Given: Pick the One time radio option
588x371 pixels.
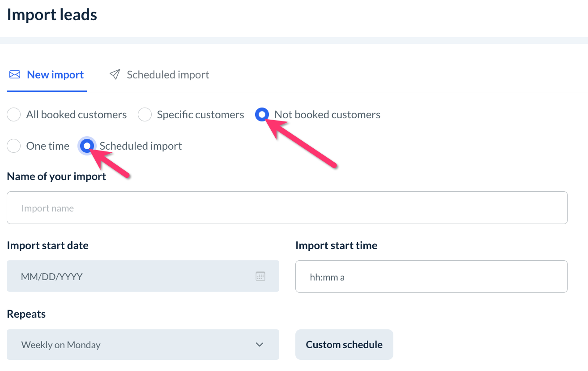Looking at the screenshot, I should 14,146.
